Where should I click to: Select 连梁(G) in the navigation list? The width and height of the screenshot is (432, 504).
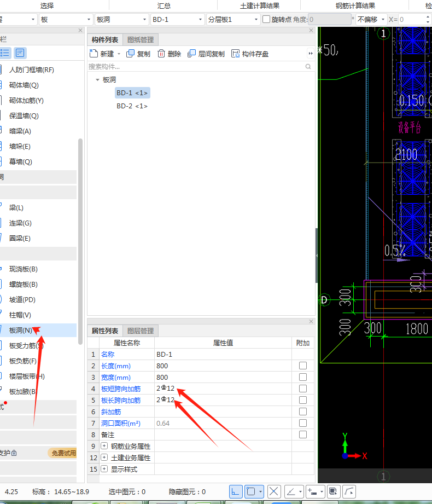[20, 223]
